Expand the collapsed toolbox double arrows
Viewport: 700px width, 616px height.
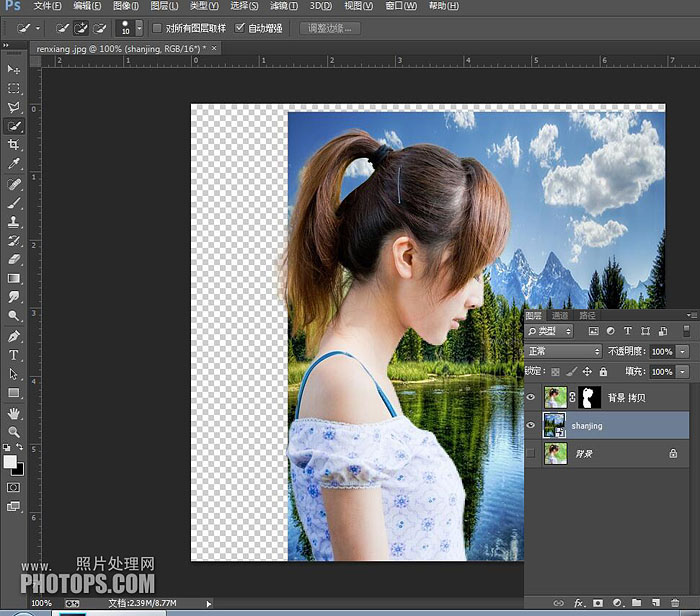[6, 45]
